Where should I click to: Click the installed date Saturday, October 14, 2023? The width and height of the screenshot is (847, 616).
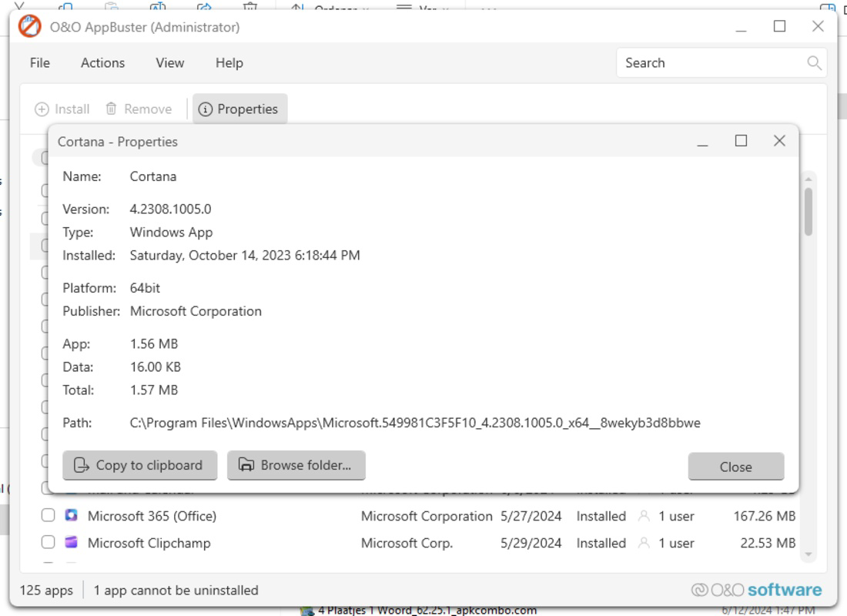(x=245, y=256)
